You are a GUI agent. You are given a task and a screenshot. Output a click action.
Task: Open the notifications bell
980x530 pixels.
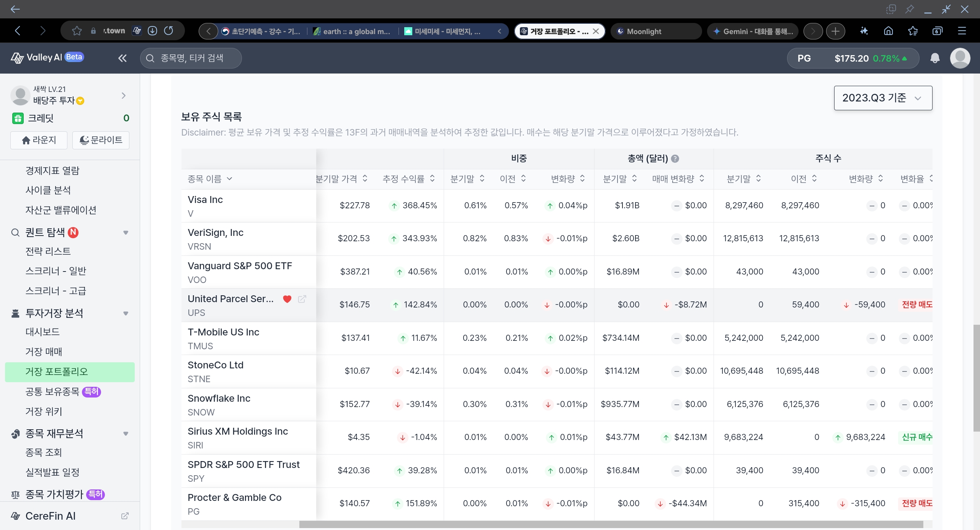pos(935,58)
